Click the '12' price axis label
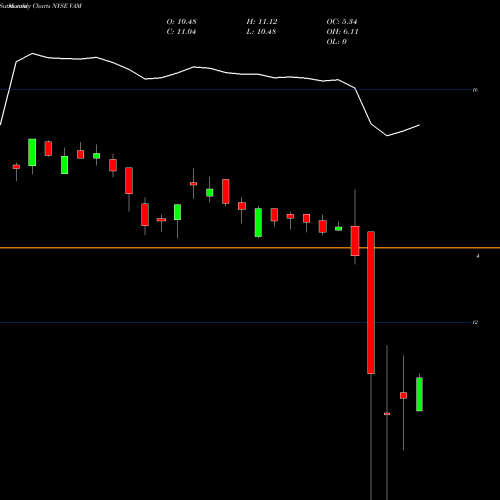The image size is (500, 500). click(475, 322)
